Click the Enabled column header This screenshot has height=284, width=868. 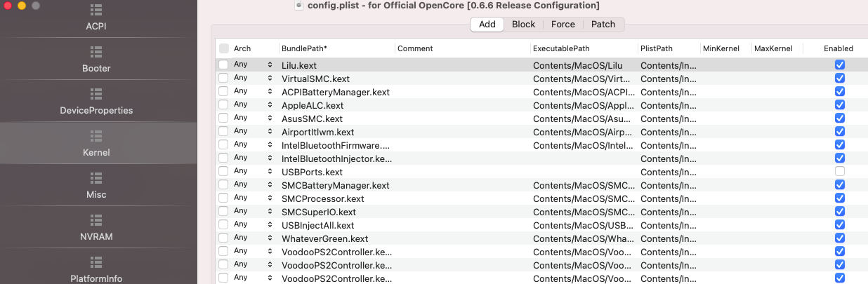click(839, 48)
